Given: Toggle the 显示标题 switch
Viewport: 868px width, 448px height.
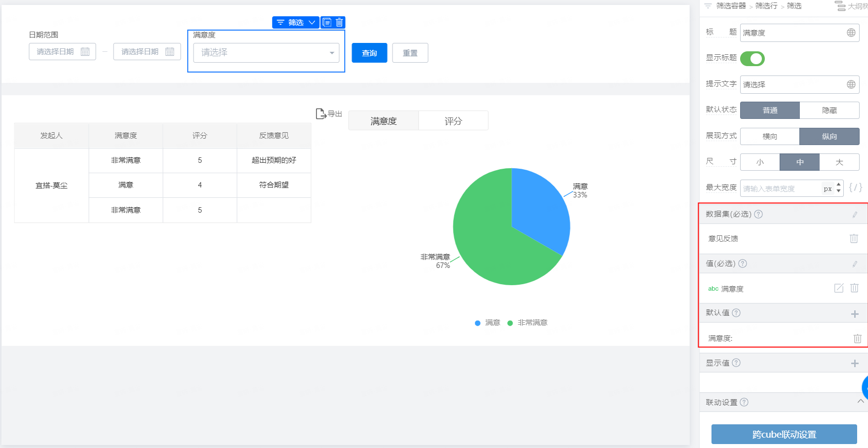Looking at the screenshot, I should (x=752, y=59).
